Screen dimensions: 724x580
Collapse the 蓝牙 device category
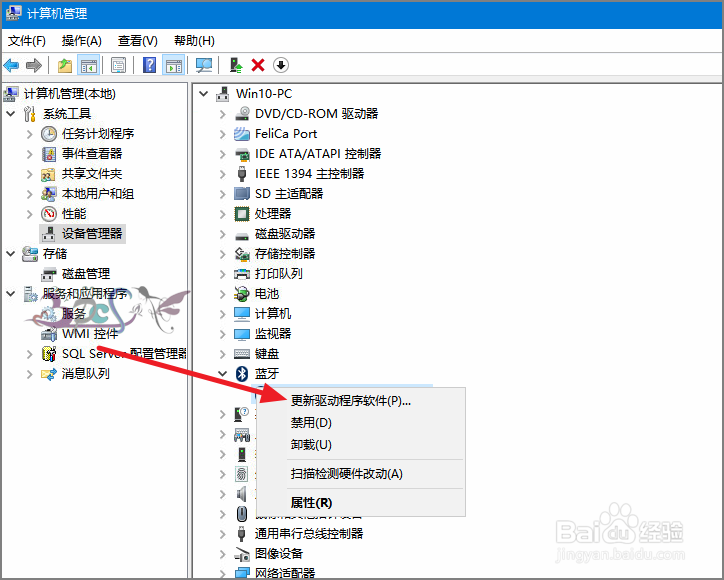pyautogui.click(x=223, y=374)
